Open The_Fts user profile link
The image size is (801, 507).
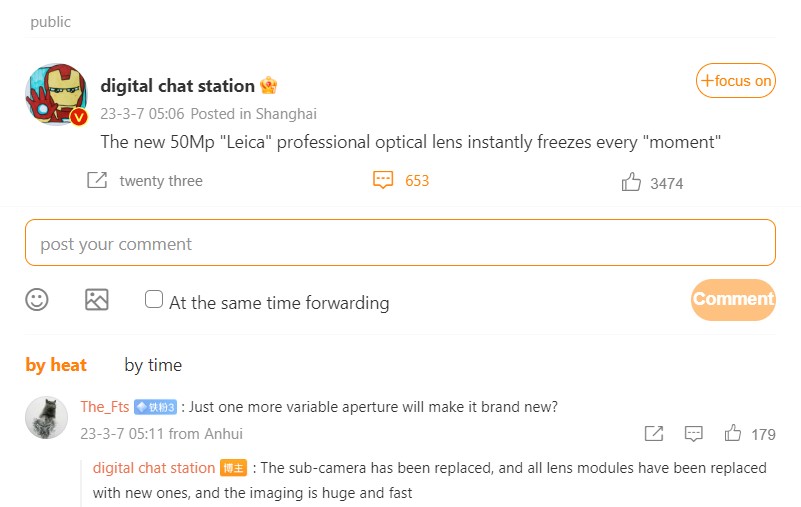click(105, 407)
